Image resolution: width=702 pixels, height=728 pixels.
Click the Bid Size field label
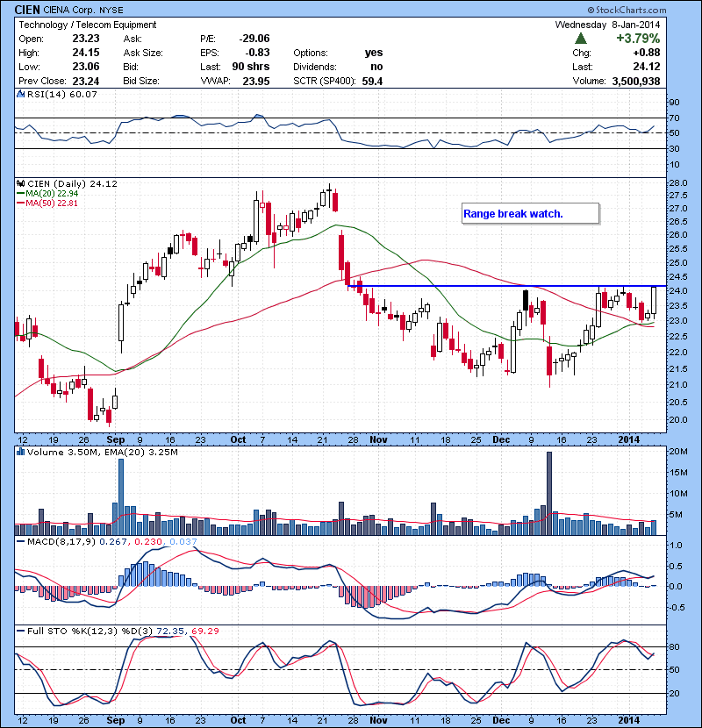[141, 82]
